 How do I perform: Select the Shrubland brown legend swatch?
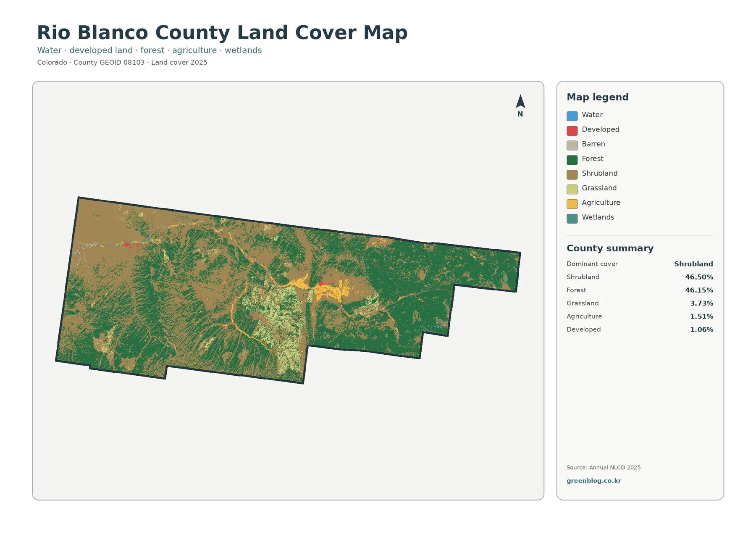click(x=572, y=175)
